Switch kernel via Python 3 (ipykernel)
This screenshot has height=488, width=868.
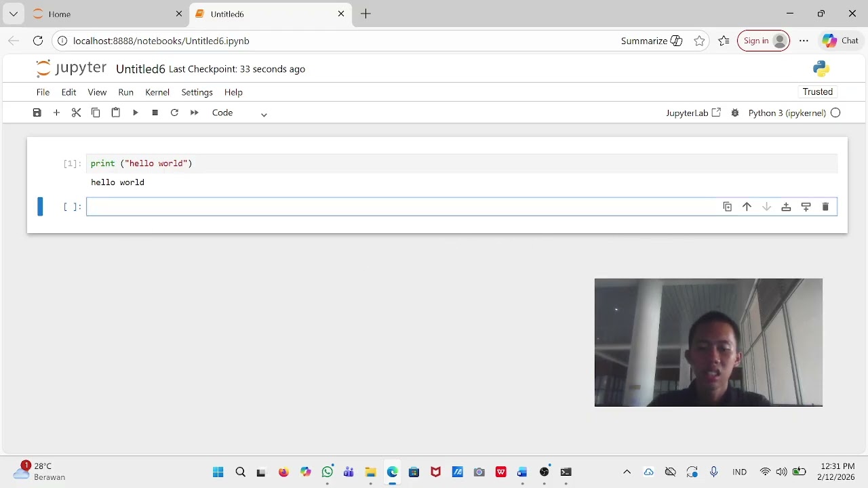(x=787, y=113)
